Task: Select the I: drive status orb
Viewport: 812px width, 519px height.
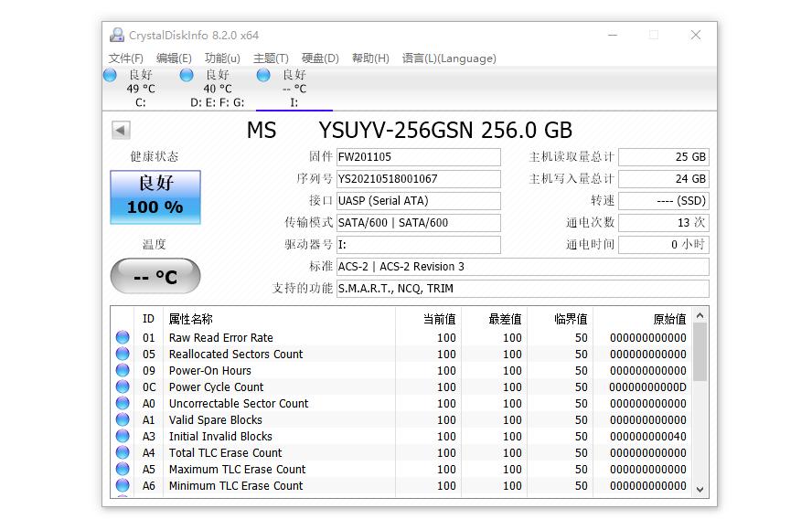Action: coord(264,75)
